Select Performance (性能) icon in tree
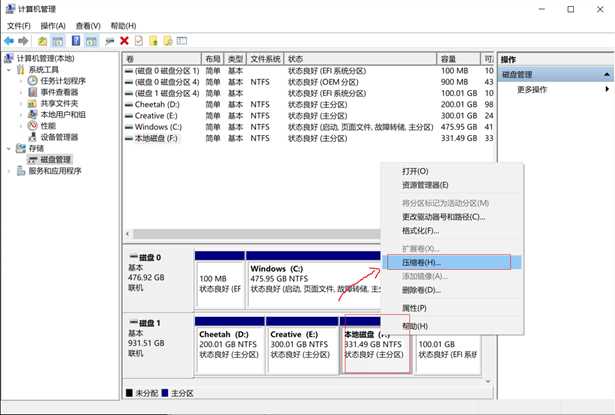The height and width of the screenshot is (415, 615). (x=33, y=126)
